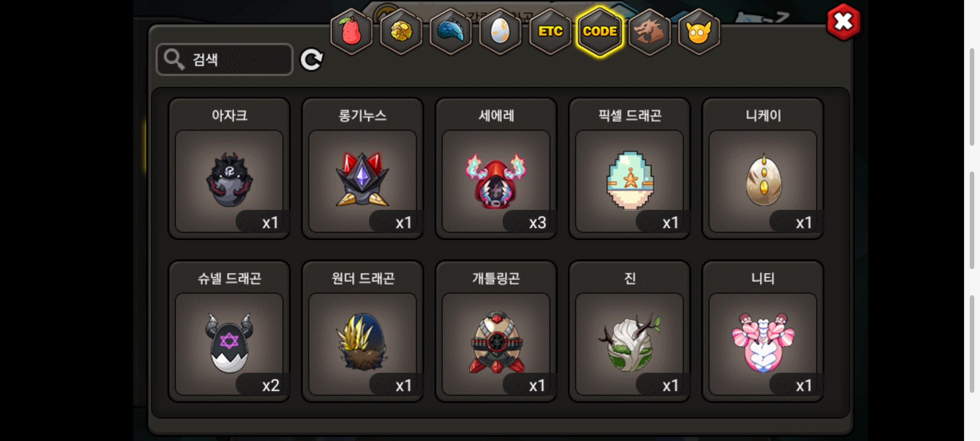Choose the 세에레 red hooded egg

496,168
